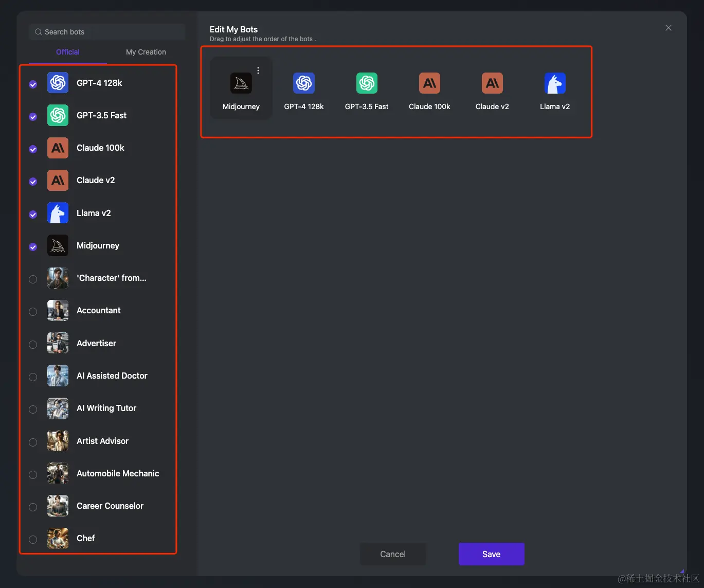
Task: Uncheck the GPT-3.5 Fast bot
Action: [x=33, y=117]
